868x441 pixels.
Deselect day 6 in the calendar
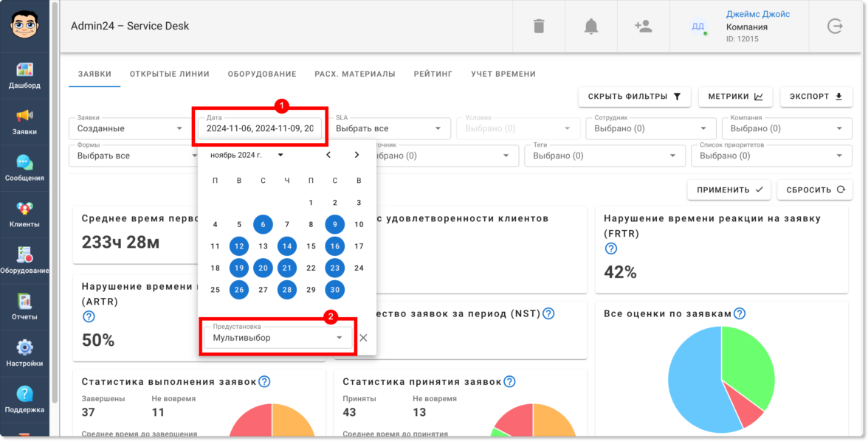(263, 225)
